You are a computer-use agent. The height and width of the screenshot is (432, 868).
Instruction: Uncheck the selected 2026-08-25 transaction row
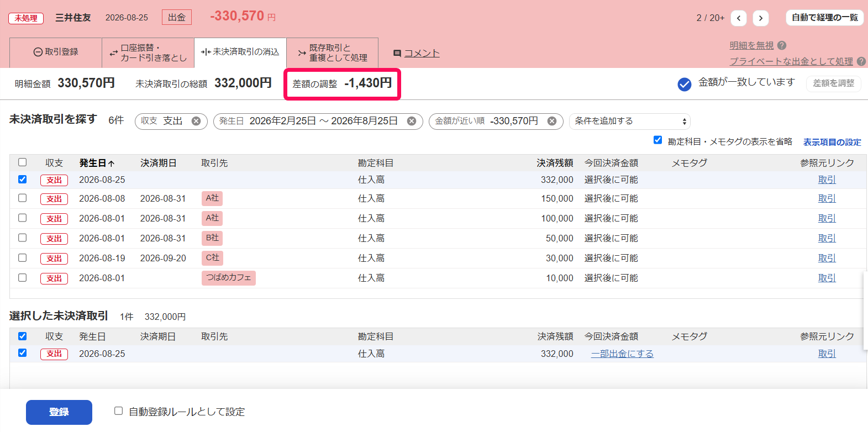tap(22, 352)
